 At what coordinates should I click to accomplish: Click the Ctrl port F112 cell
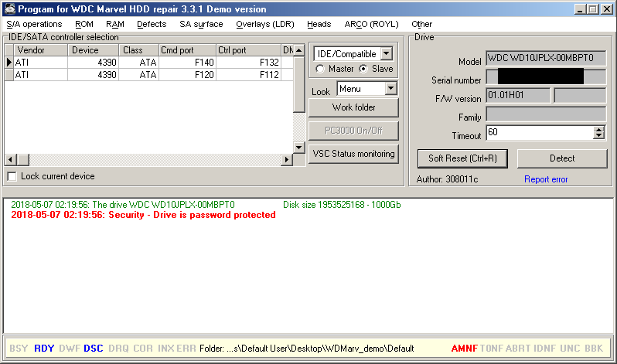[248, 75]
